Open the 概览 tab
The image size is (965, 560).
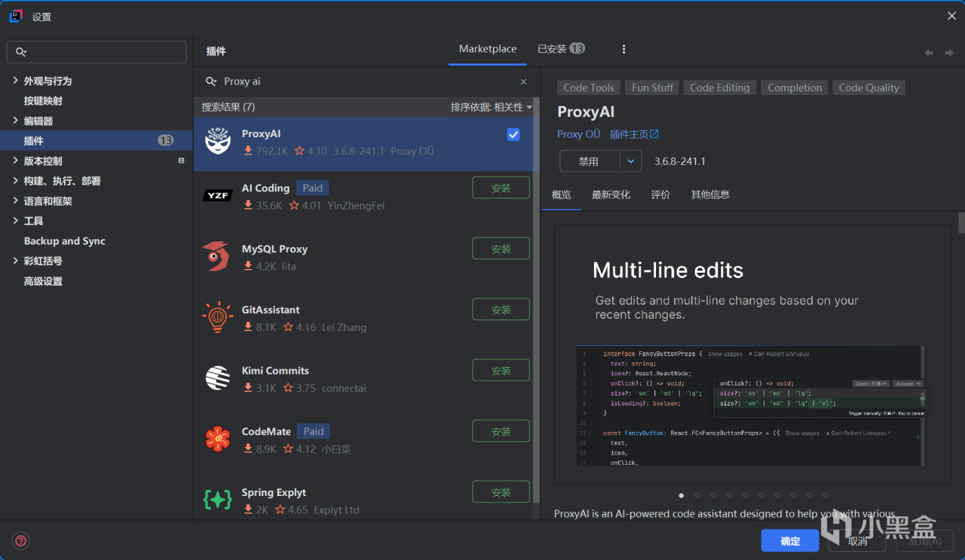[x=562, y=194]
